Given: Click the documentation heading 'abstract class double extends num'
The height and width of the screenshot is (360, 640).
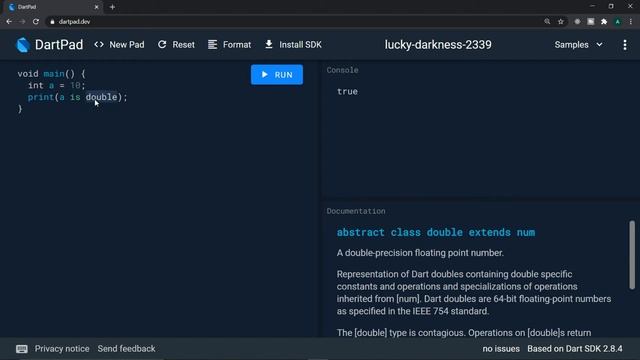Looking at the screenshot, I should [436, 232].
